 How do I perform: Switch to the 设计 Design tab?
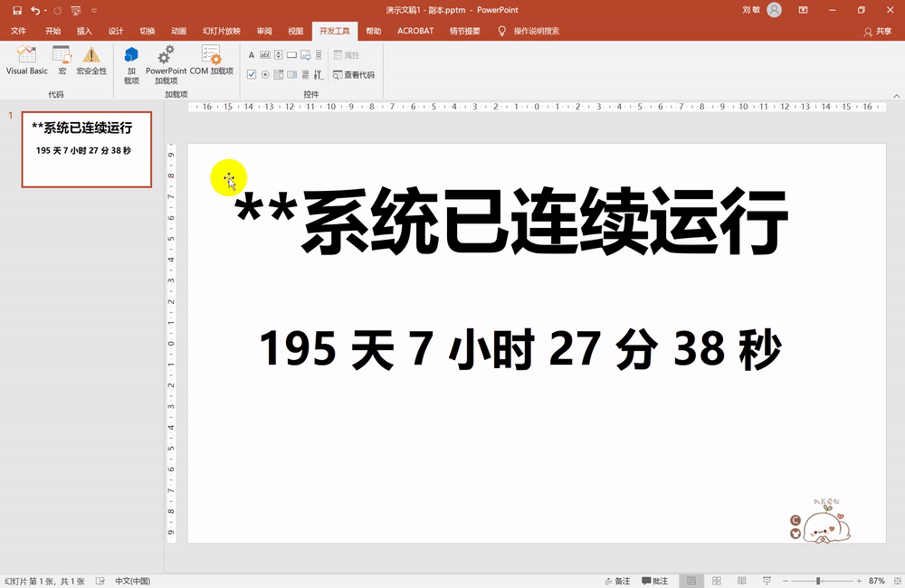tap(116, 31)
